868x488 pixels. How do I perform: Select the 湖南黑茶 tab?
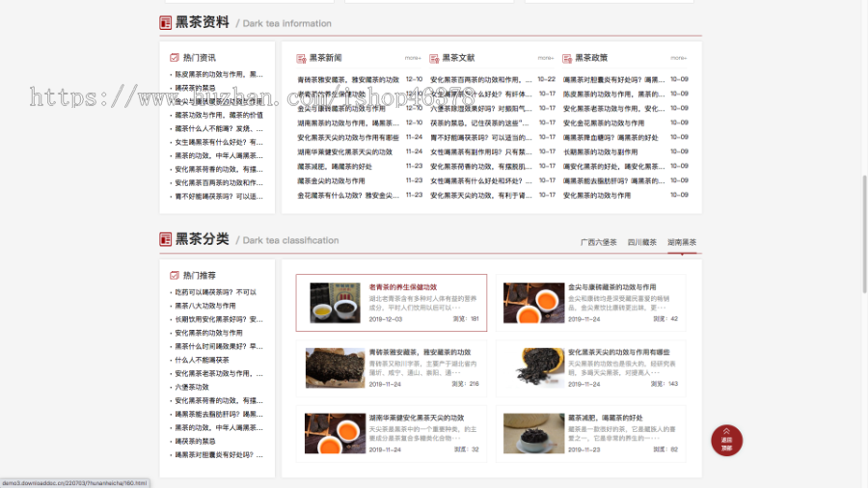click(682, 242)
